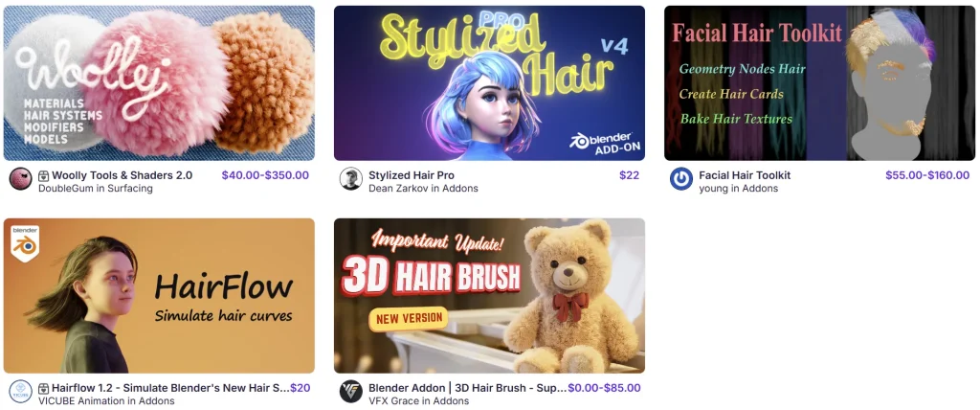The width and height of the screenshot is (980, 410).
Task: Open Blender Addon | 3D Hair Brush title
Action: pyautogui.click(x=467, y=388)
